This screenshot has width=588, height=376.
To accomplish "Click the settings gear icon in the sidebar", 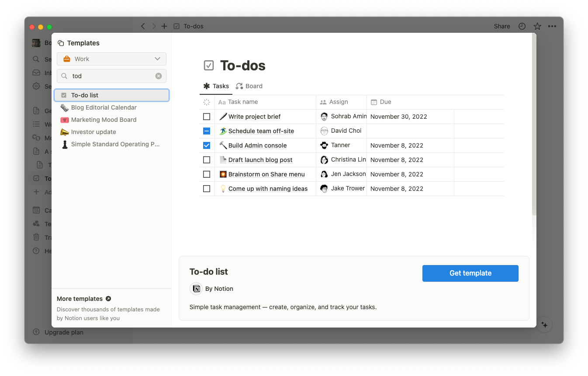I will coord(36,86).
